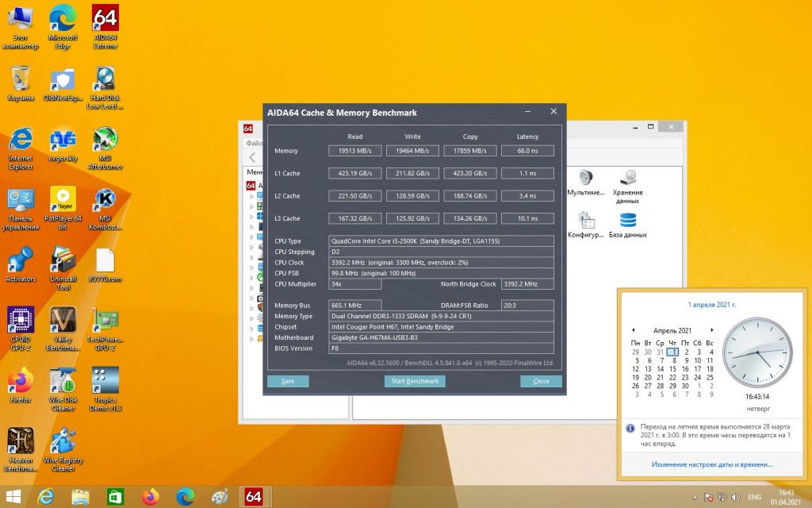Launch Wise Registry Cleaner shortcut
This screenshot has height=508, width=812.
pyautogui.click(x=63, y=449)
